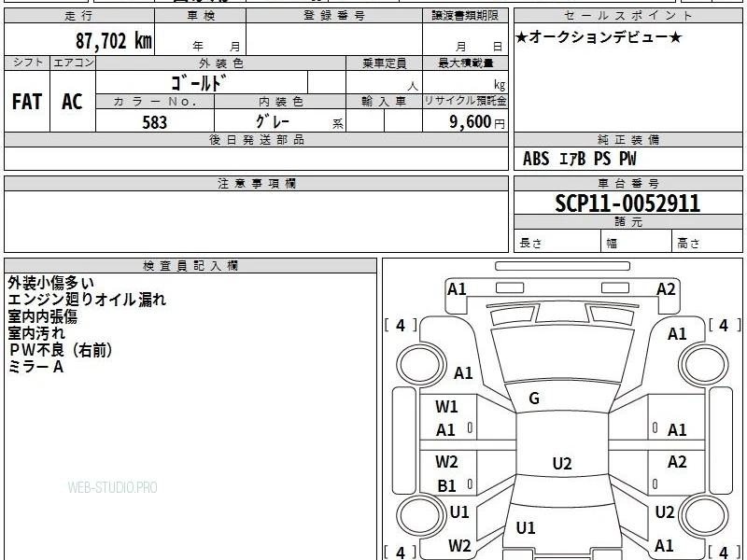Click the ★オークションデビュー★ sales point text
The height and width of the screenshot is (560, 747).
(599, 37)
